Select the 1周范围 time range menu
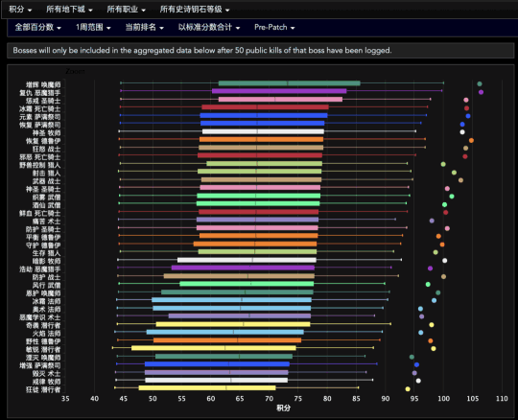518x420 pixels. 93,27
